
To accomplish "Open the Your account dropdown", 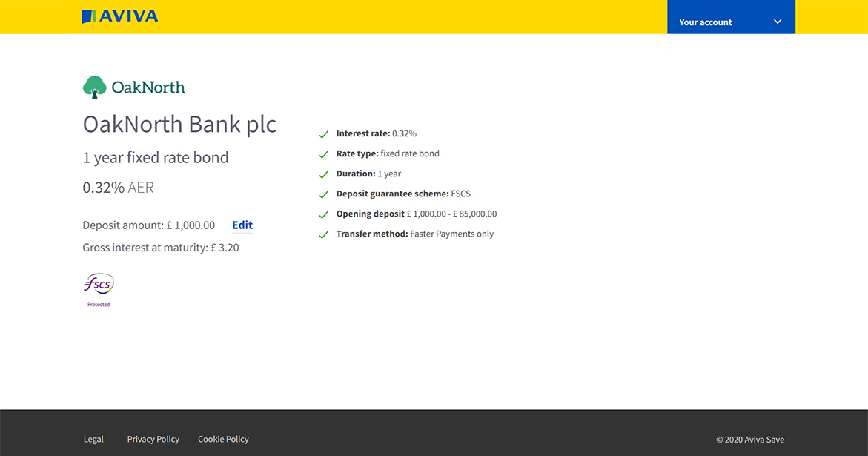I will click(x=731, y=17).
